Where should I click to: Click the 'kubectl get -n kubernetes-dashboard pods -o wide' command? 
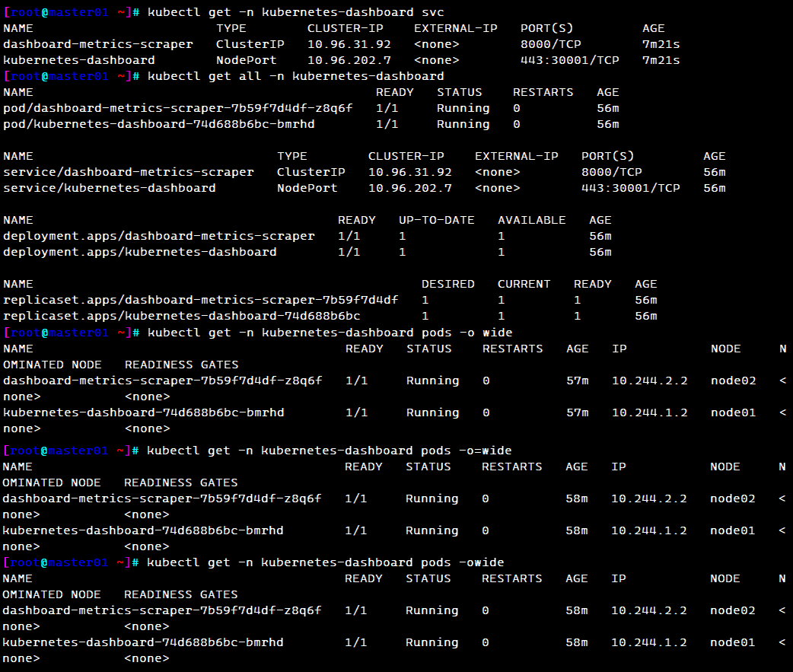(330, 333)
